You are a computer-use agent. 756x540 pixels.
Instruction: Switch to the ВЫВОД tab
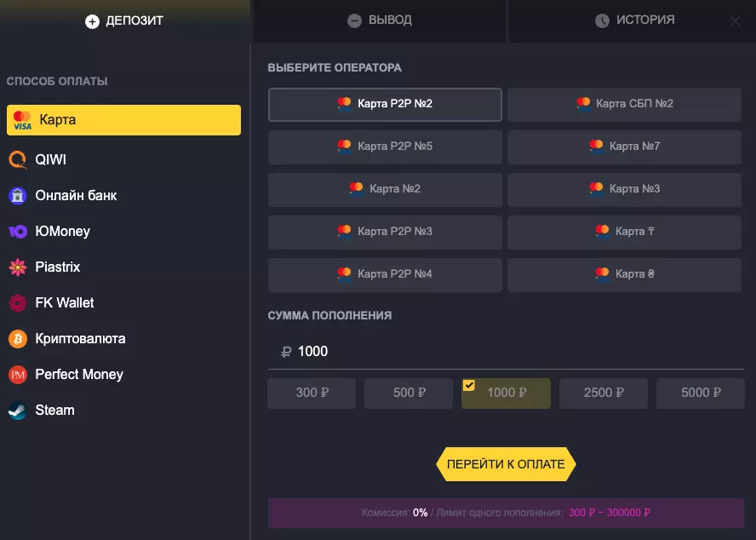[378, 20]
